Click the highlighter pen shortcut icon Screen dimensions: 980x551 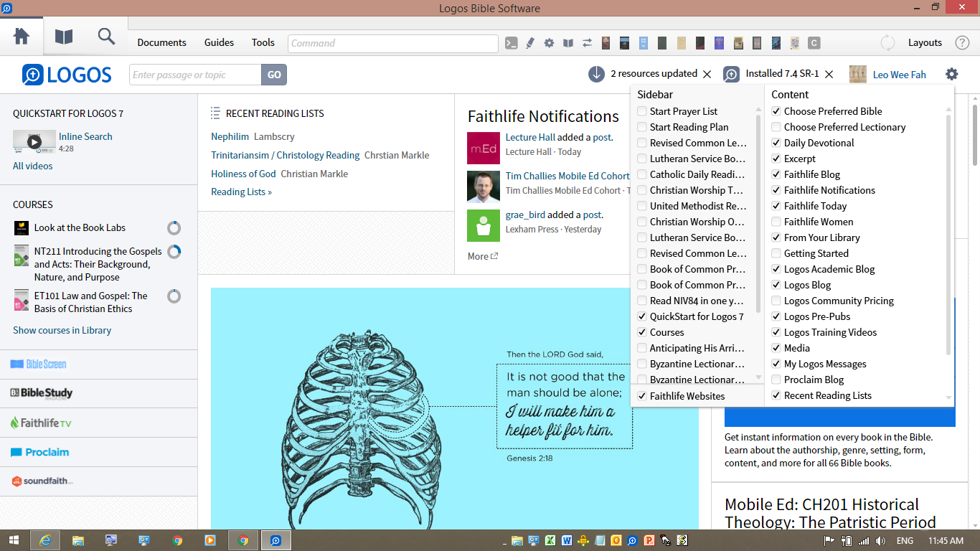pos(530,43)
